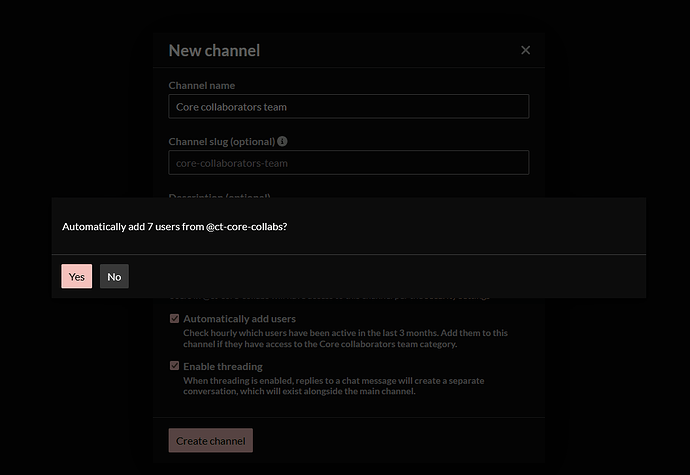Open the Channel slug info icon
The width and height of the screenshot is (690, 475).
283,141
